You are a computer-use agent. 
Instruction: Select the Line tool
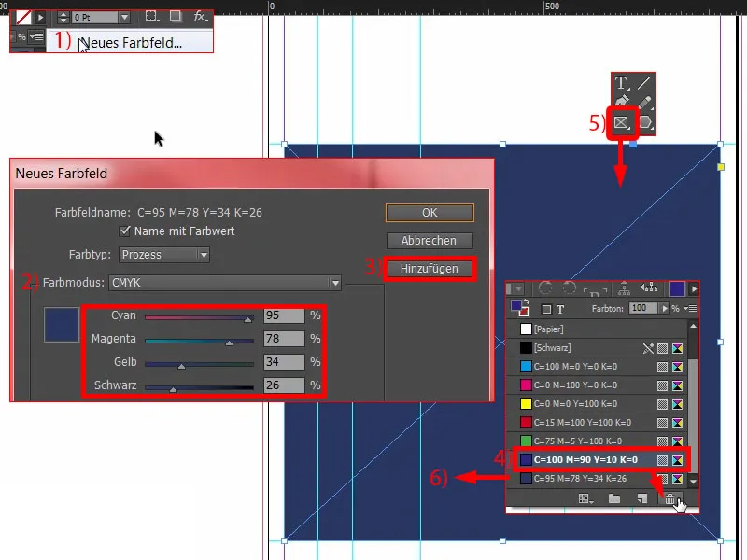[x=643, y=83]
